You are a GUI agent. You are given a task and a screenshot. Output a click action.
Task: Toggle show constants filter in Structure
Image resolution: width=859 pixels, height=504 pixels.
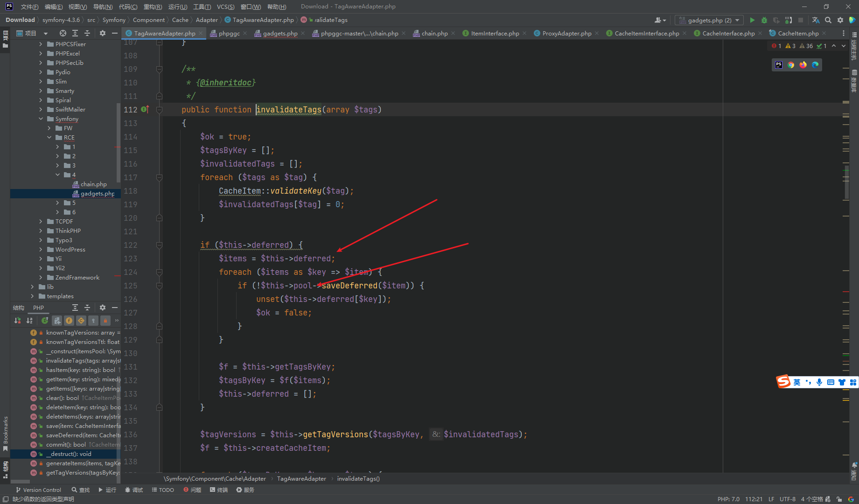click(81, 321)
